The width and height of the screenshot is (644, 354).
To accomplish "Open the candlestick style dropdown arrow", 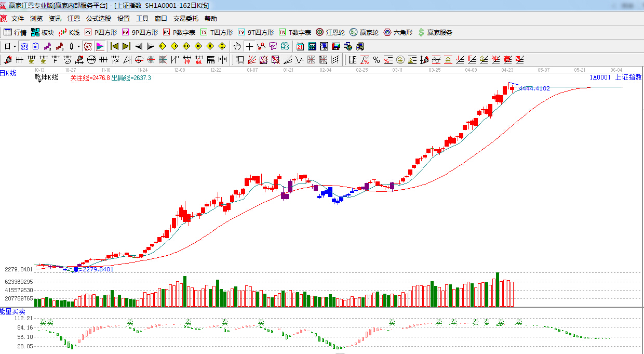I will pyautogui.click(x=78, y=46).
